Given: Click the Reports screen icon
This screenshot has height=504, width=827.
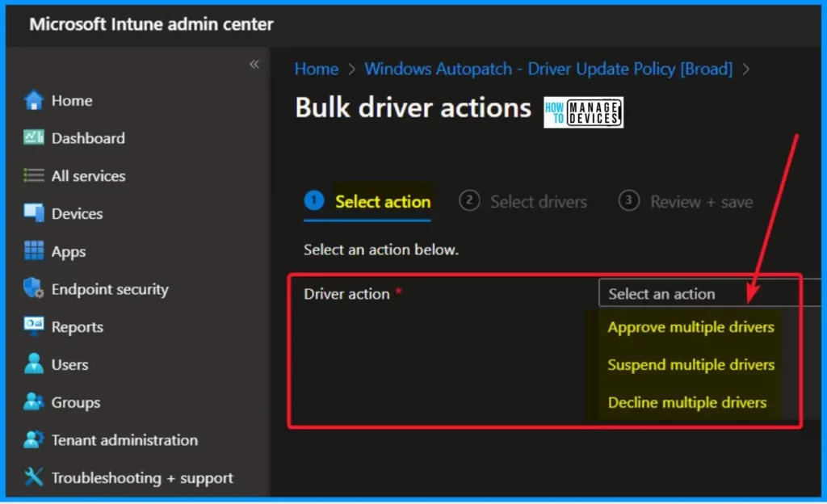Looking at the screenshot, I should click(34, 326).
